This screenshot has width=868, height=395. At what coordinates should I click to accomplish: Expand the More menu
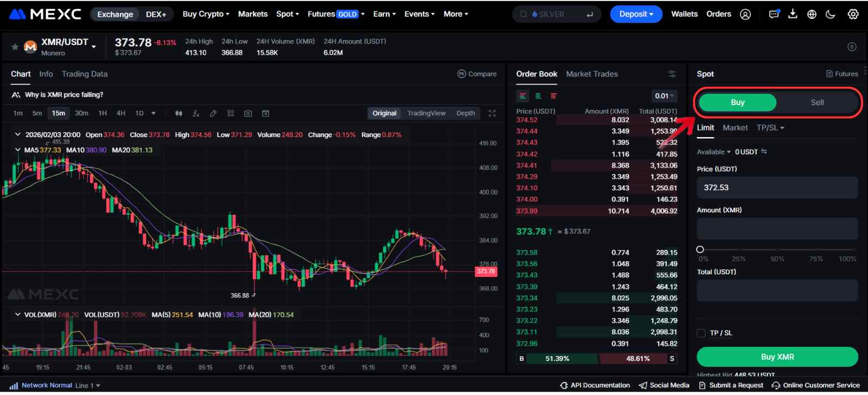(456, 14)
